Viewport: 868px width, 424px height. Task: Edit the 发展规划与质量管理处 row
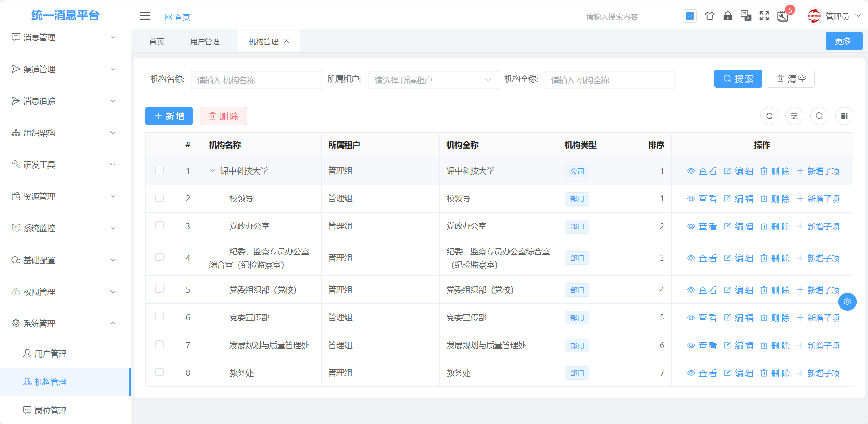[738, 345]
